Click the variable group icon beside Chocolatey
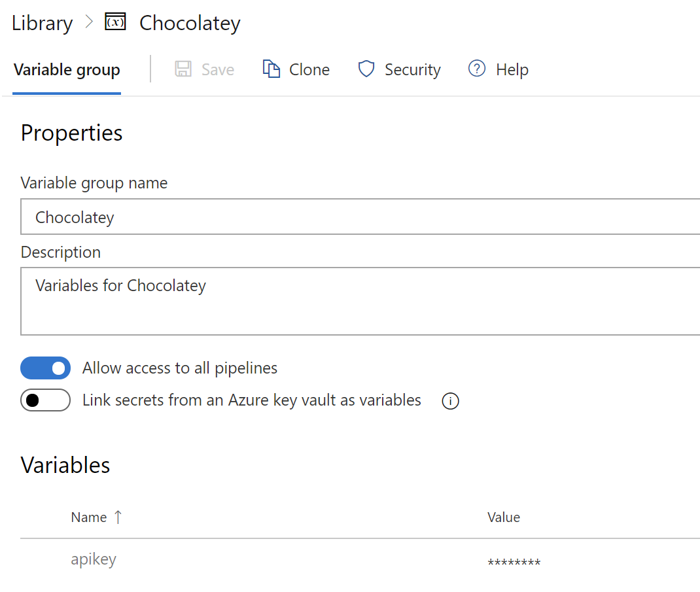This screenshot has width=700, height=592. pyautogui.click(x=115, y=22)
